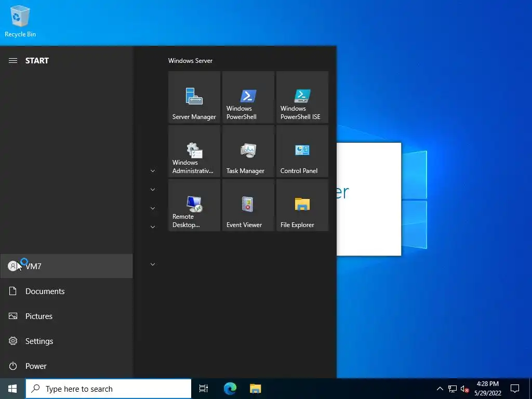Expand the first app list chevron
This screenshot has height=399, width=532.
153,171
